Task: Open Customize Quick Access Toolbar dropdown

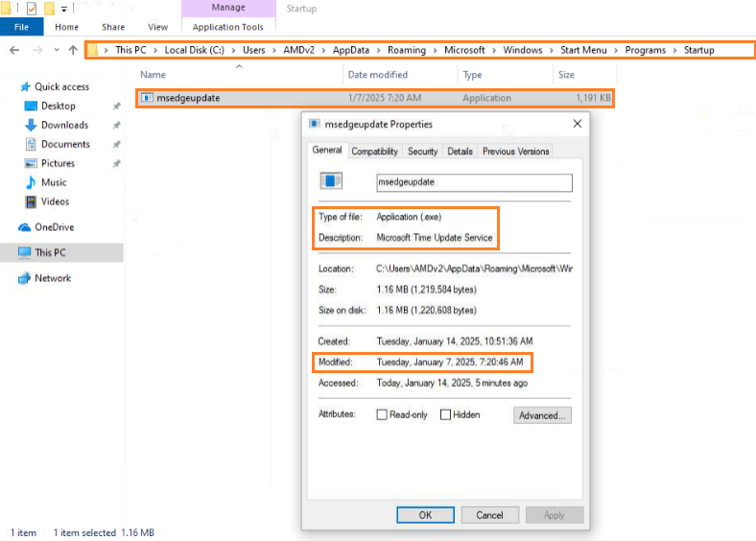Action: click(63, 9)
